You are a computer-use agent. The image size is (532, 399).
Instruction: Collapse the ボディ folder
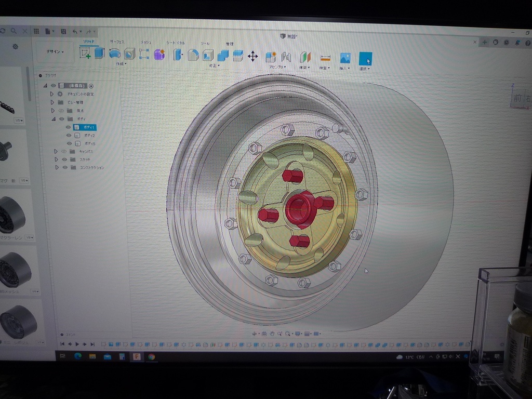click(54, 119)
